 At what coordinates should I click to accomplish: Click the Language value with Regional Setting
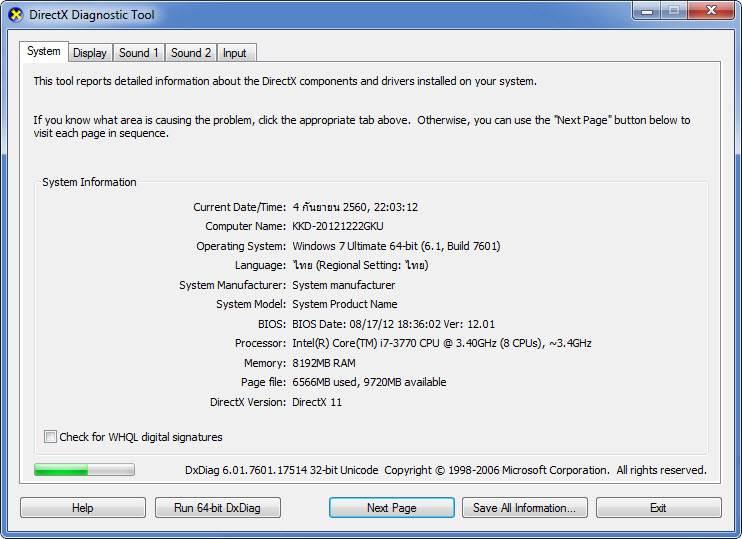(360, 265)
